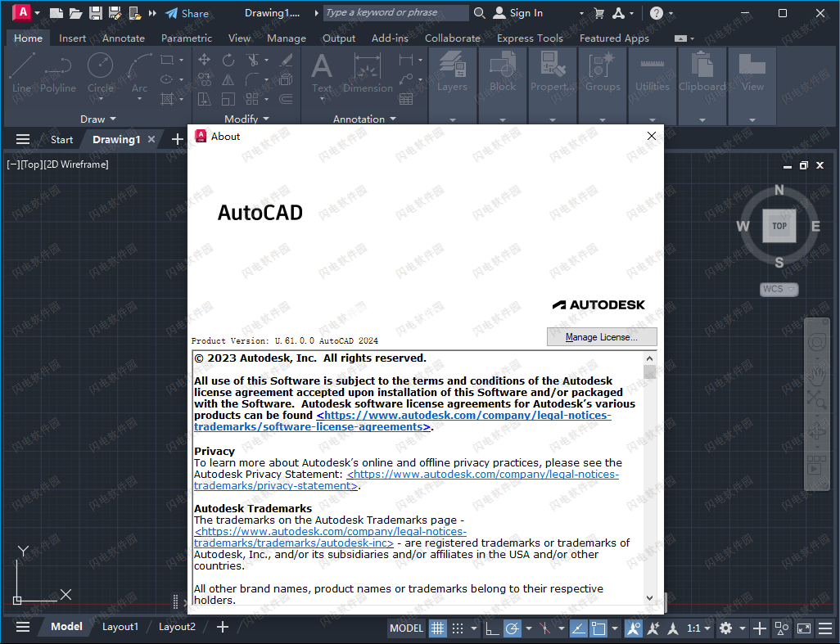Click the Hatch tool icon
The height and width of the screenshot is (644, 840).
tap(167, 99)
